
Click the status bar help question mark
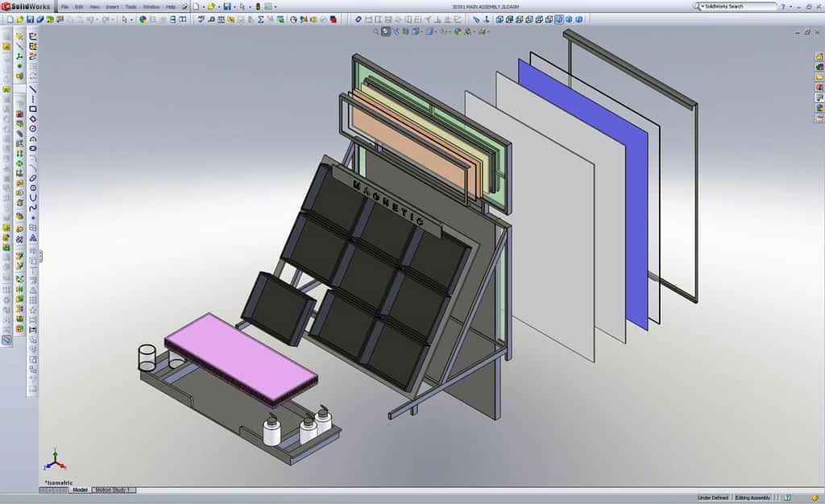tap(787, 498)
